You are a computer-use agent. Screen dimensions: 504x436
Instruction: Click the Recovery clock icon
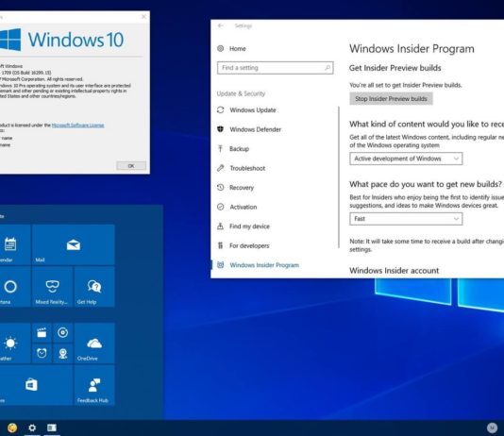coord(221,187)
